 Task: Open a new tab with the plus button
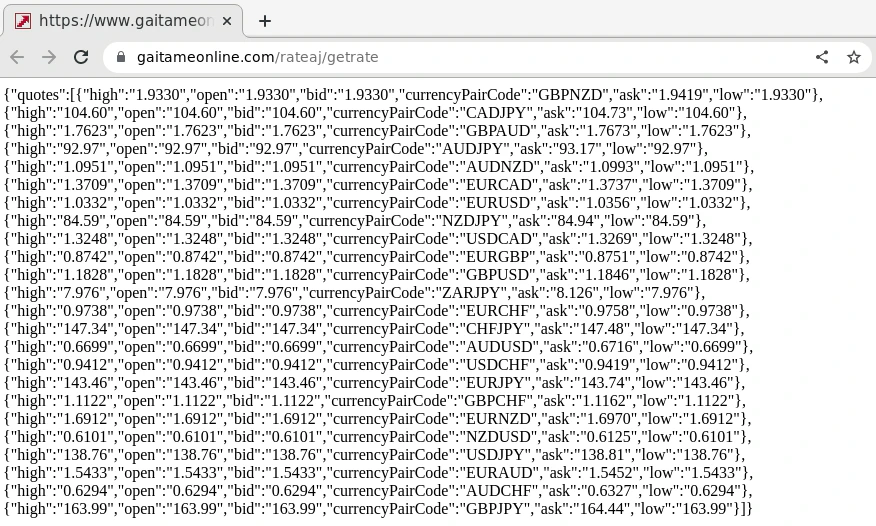coord(265,21)
